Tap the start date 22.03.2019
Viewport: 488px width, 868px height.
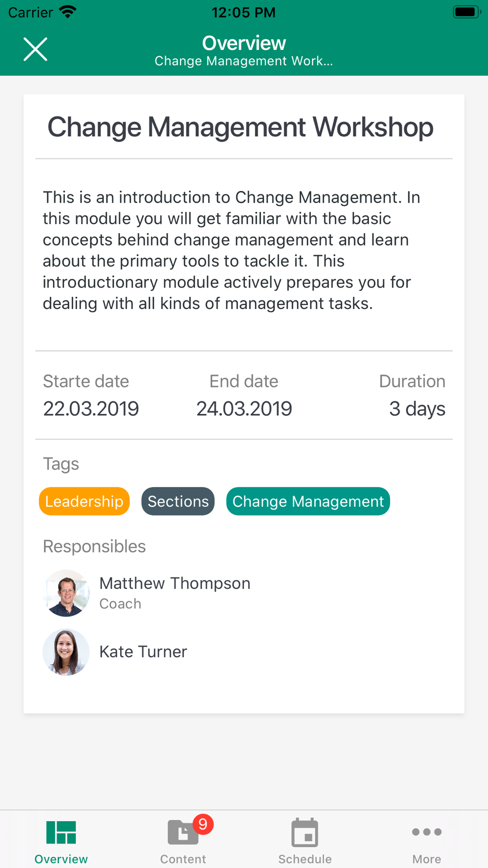[x=91, y=409]
